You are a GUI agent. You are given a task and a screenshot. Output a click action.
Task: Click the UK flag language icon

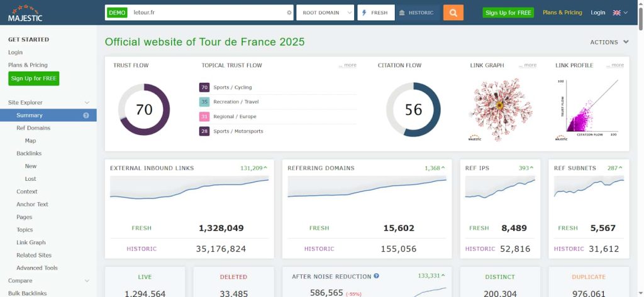(x=616, y=13)
